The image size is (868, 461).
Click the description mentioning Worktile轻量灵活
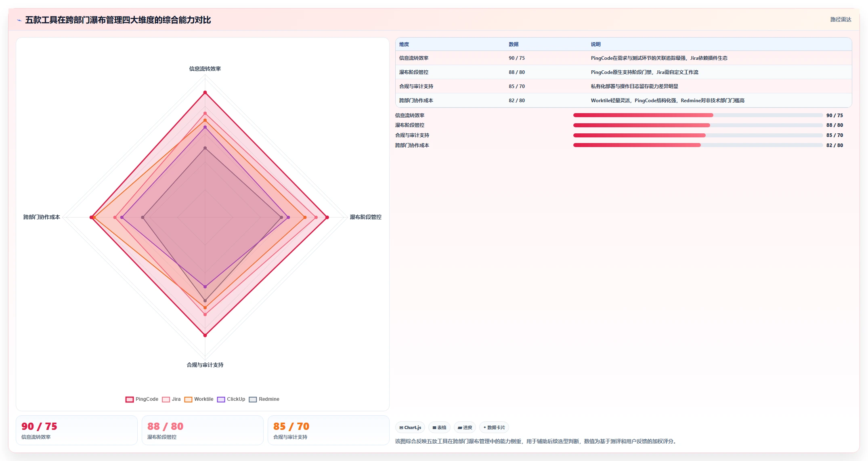pos(668,101)
